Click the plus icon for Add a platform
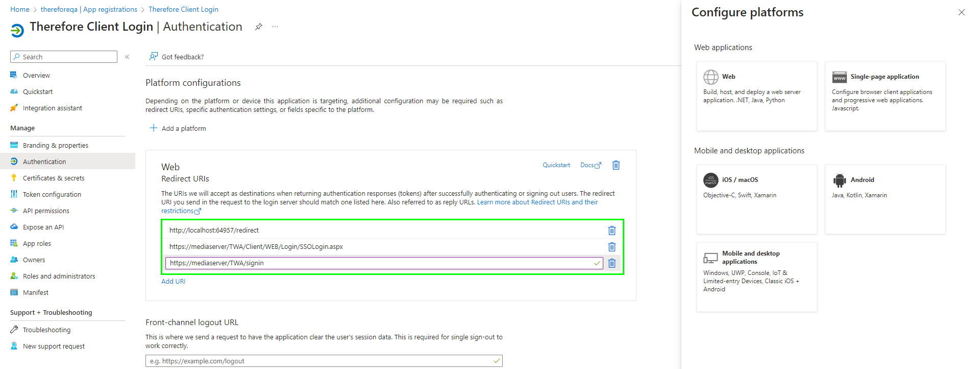Image resolution: width=980 pixels, height=369 pixels. point(153,128)
